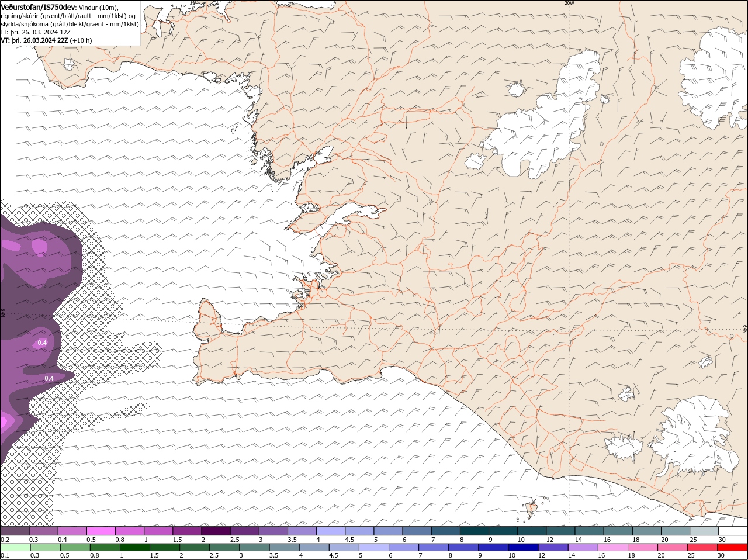Click the '12' label under the purple-teal legend
The height and width of the screenshot is (560, 748).
pyautogui.click(x=549, y=539)
